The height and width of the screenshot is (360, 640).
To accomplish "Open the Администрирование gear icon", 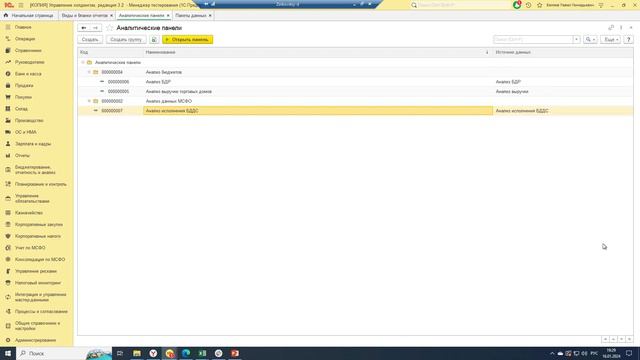I will [8, 340].
